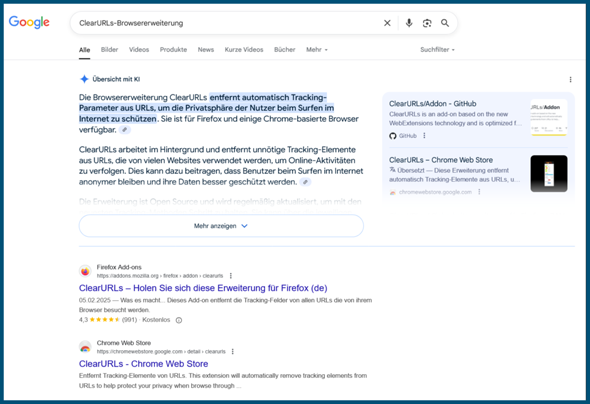590x404 pixels.
Task: Open ClearURLs - Chrome Web Store result link
Action: [x=143, y=364]
